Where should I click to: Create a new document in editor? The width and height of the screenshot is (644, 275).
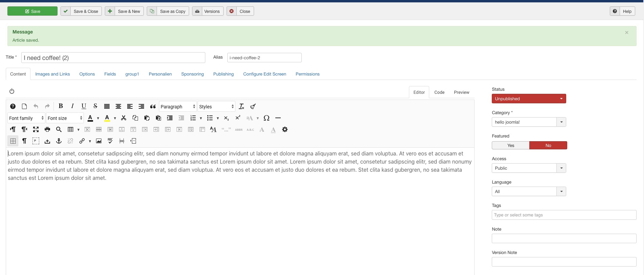point(24,106)
